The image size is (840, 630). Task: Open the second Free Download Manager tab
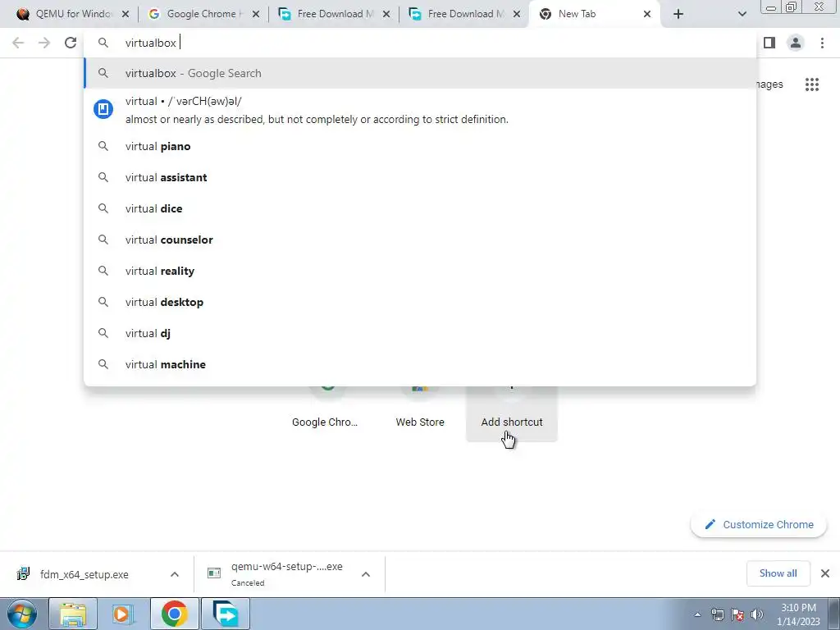click(463, 14)
